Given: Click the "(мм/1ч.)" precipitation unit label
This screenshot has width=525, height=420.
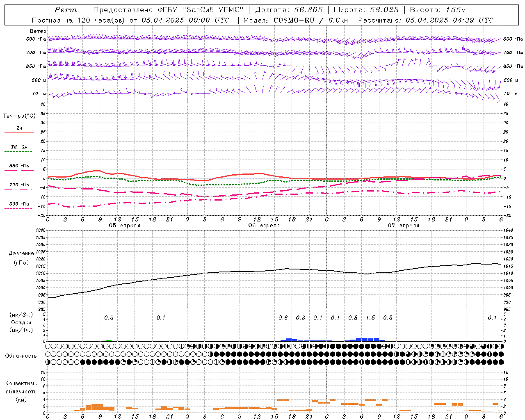Looking at the screenshot, I should pyautogui.click(x=21, y=330).
